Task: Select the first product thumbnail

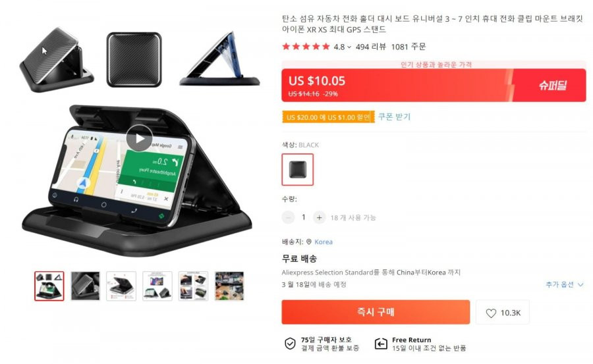Action: pyautogui.click(x=49, y=286)
